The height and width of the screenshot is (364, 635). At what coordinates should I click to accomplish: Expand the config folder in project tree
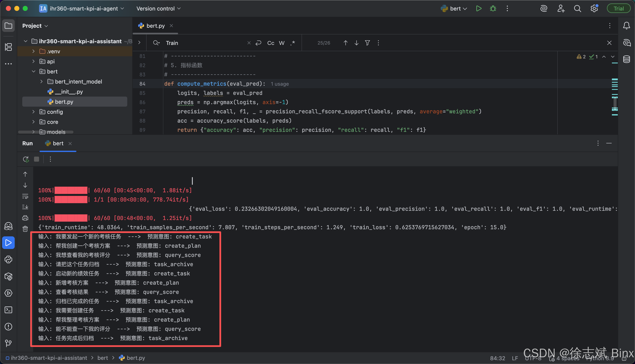[34, 112]
